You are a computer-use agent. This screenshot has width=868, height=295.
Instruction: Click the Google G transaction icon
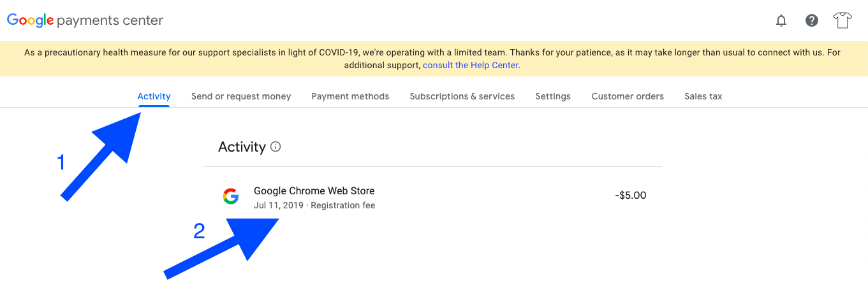pos(231,196)
